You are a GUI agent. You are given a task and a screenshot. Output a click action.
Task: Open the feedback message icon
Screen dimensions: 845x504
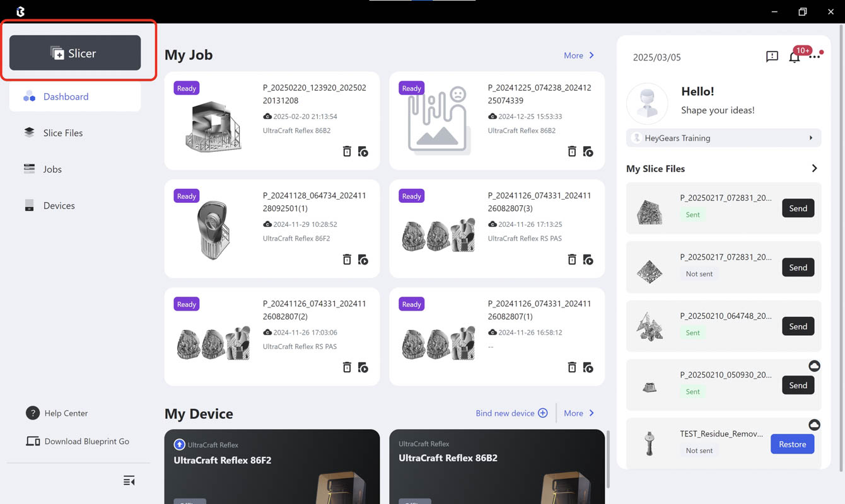pyautogui.click(x=772, y=57)
